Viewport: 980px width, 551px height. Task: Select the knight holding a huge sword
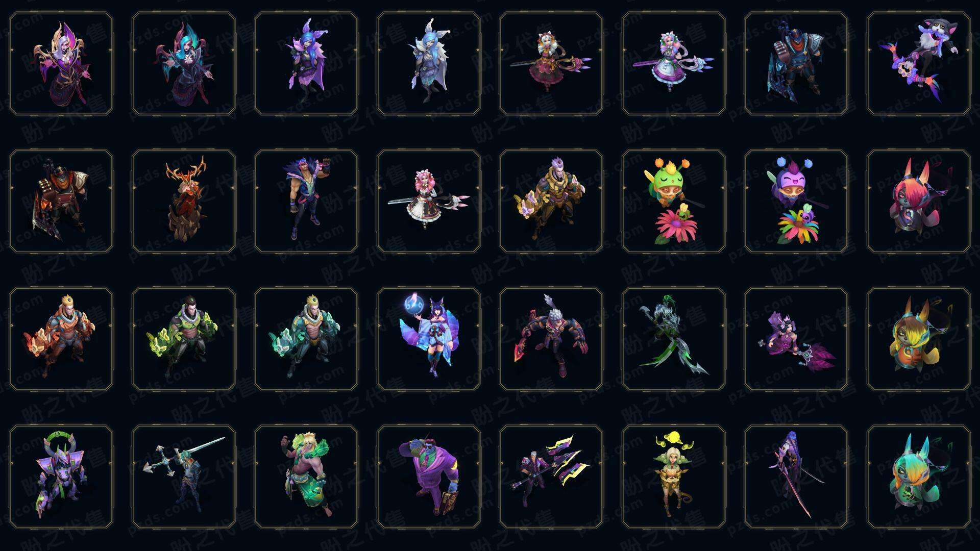pyautogui.click(x=184, y=477)
